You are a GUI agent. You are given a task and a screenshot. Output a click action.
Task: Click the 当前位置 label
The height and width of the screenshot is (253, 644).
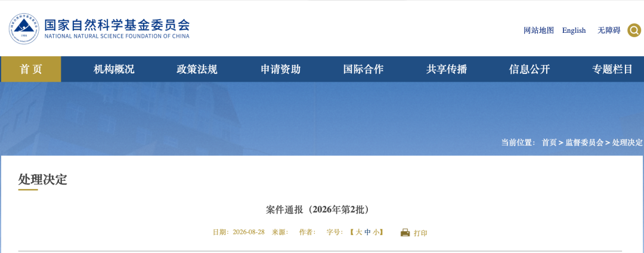pyautogui.click(x=518, y=143)
